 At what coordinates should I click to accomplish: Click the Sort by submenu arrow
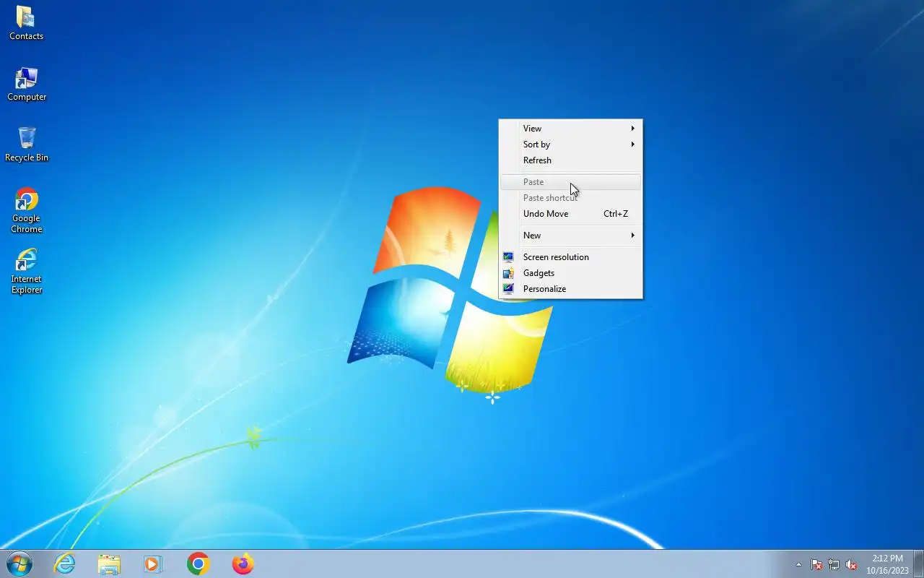point(633,144)
